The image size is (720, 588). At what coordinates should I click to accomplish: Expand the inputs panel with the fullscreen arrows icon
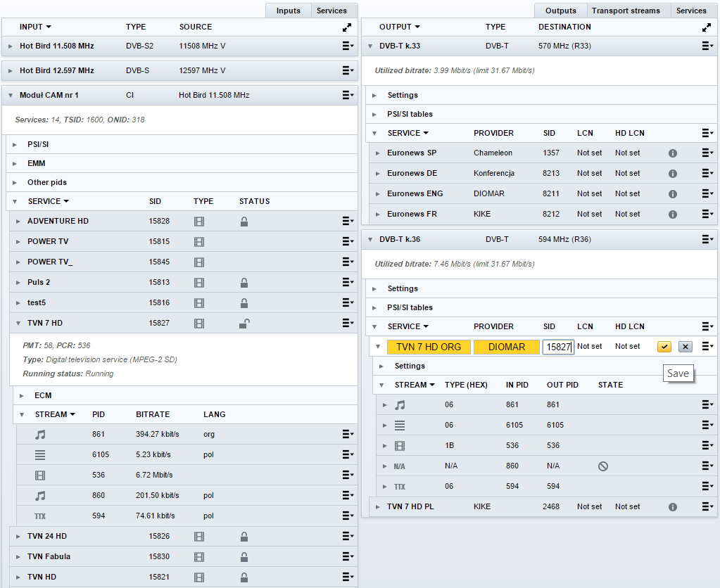click(x=347, y=27)
